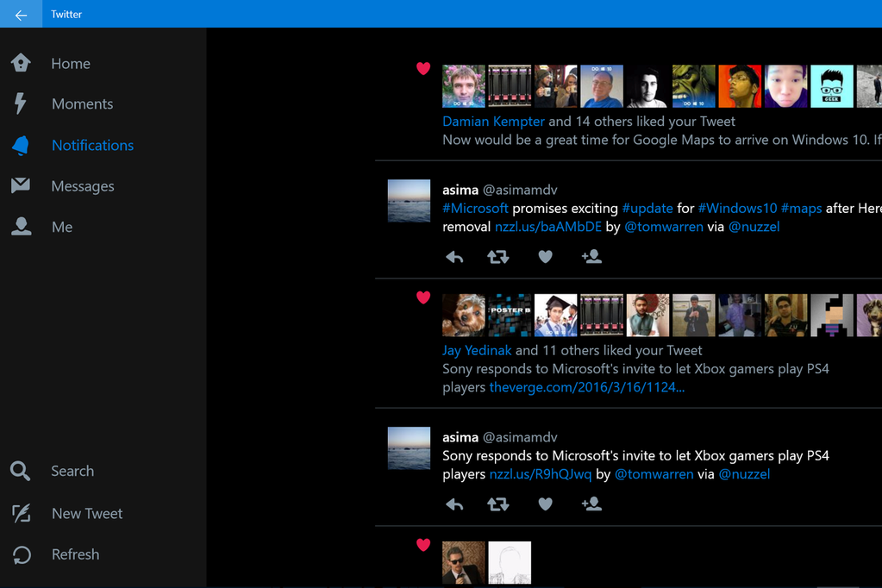Reply to asima's #Microsoft maps tweet

click(x=454, y=257)
